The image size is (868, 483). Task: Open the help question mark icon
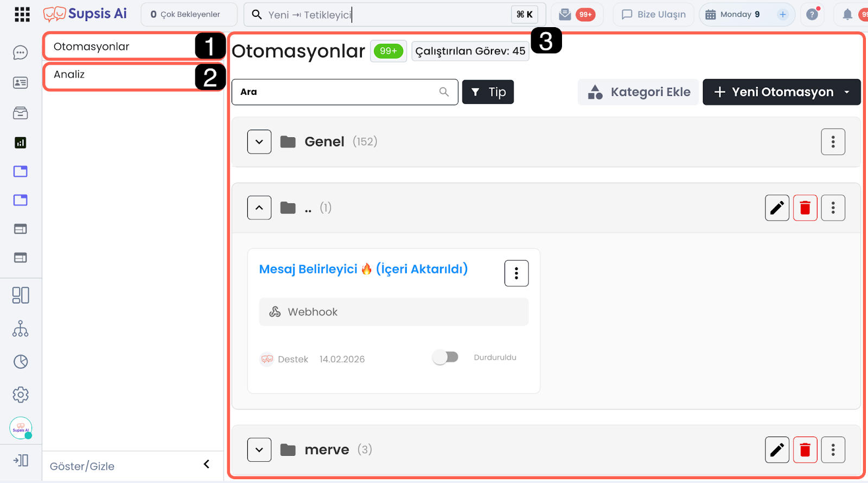click(x=812, y=15)
